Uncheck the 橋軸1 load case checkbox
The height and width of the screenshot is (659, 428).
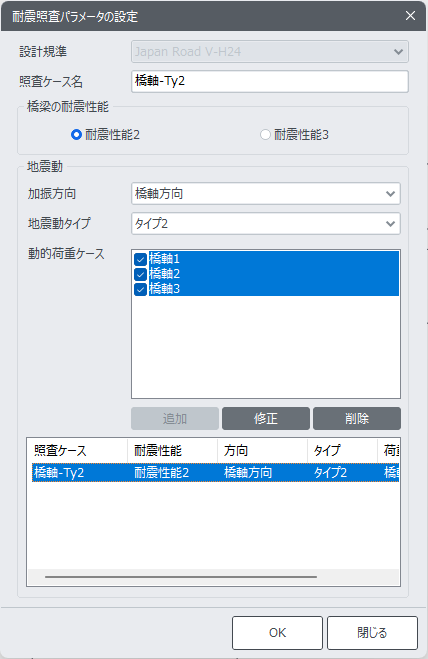coord(140,259)
